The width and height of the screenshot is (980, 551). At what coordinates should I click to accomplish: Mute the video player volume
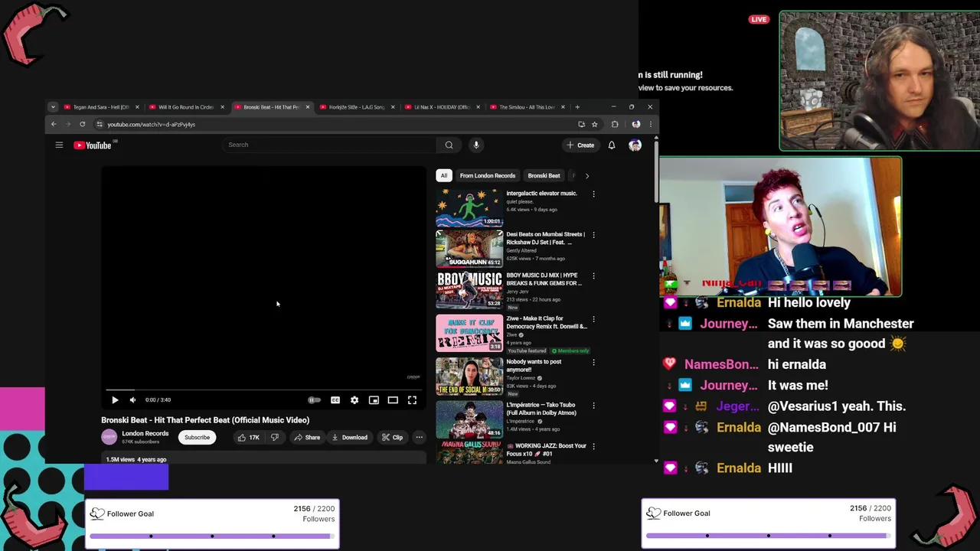(132, 399)
